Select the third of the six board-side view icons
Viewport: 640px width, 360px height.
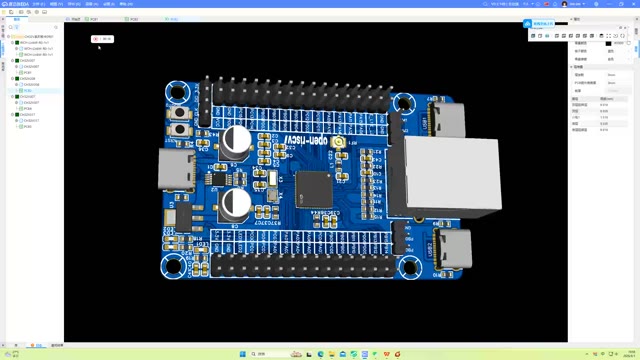pyautogui.click(x=571, y=36)
